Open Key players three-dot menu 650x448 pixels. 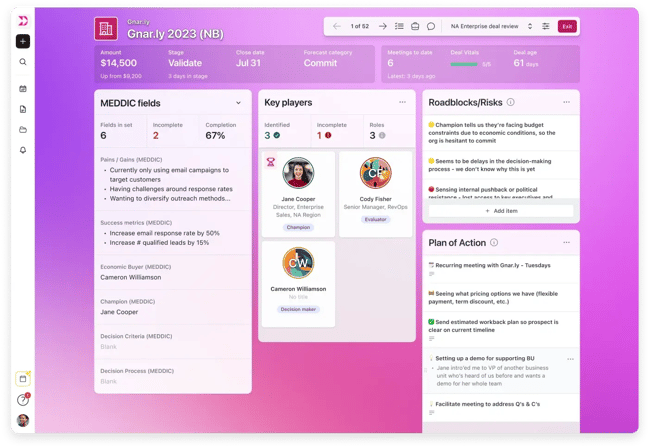pos(402,102)
